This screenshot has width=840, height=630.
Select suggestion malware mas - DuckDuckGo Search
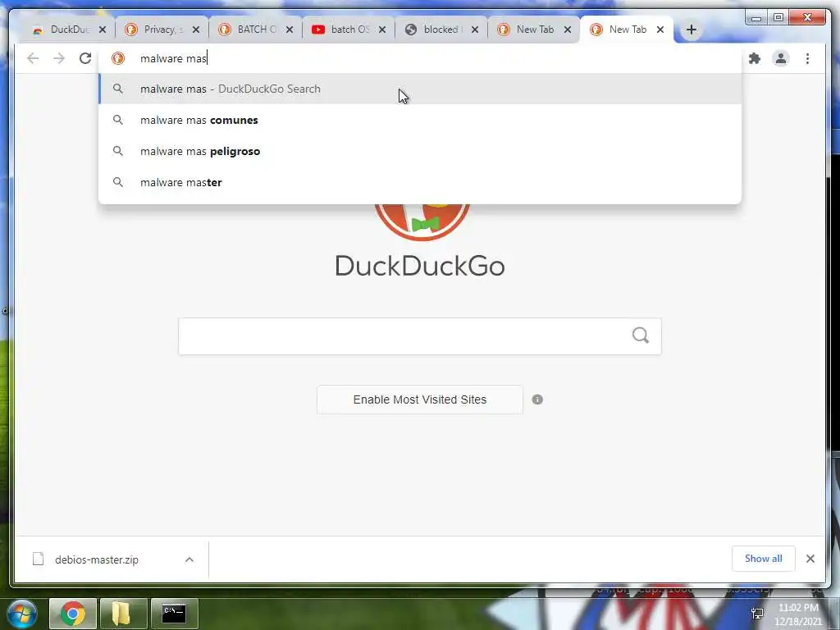[420, 89]
